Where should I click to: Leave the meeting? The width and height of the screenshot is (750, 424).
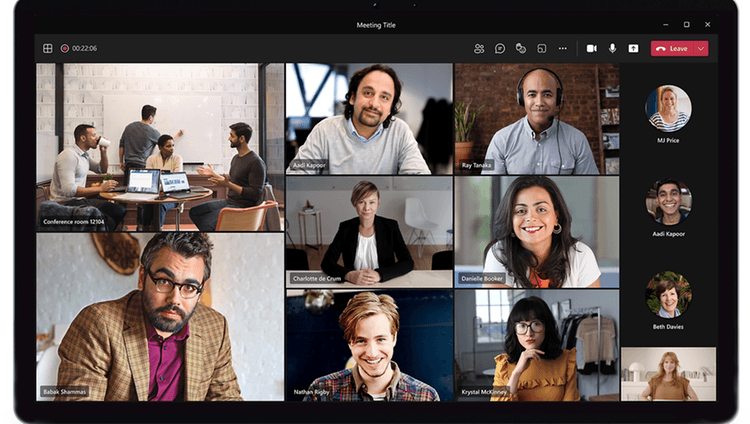click(672, 48)
